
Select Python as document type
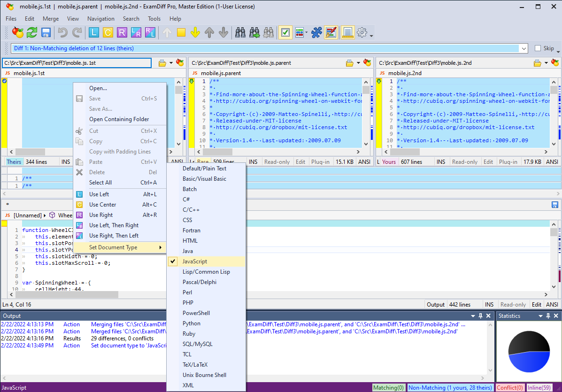point(207,323)
